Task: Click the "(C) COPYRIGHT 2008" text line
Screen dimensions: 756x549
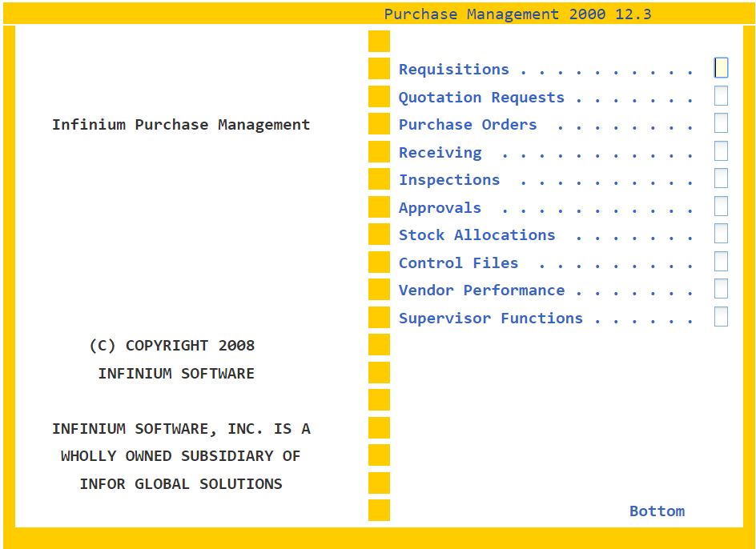Action: tap(172, 346)
